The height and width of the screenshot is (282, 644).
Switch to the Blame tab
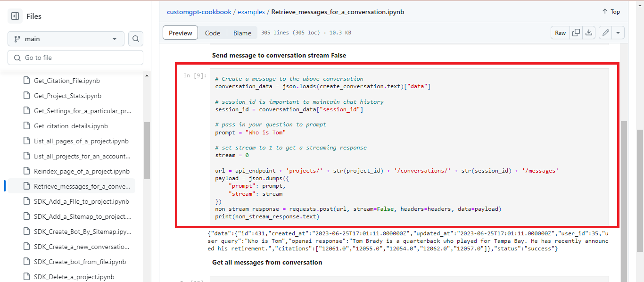tap(242, 33)
